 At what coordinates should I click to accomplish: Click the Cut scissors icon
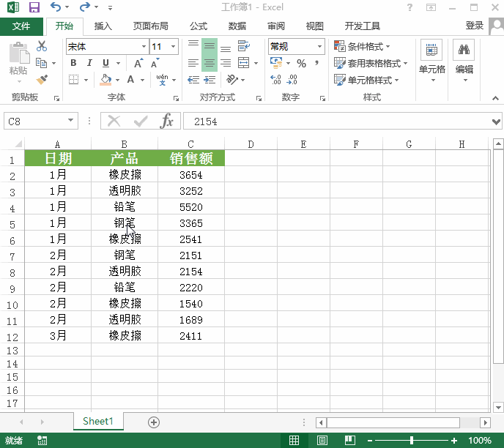click(42, 46)
